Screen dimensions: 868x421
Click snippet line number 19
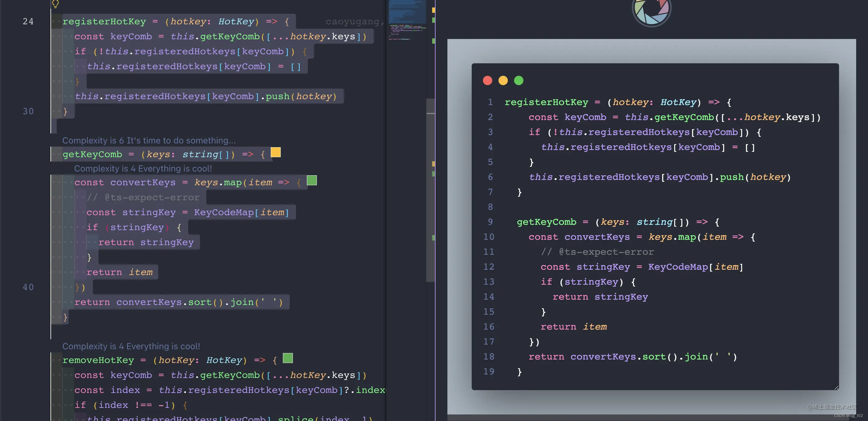pos(489,372)
